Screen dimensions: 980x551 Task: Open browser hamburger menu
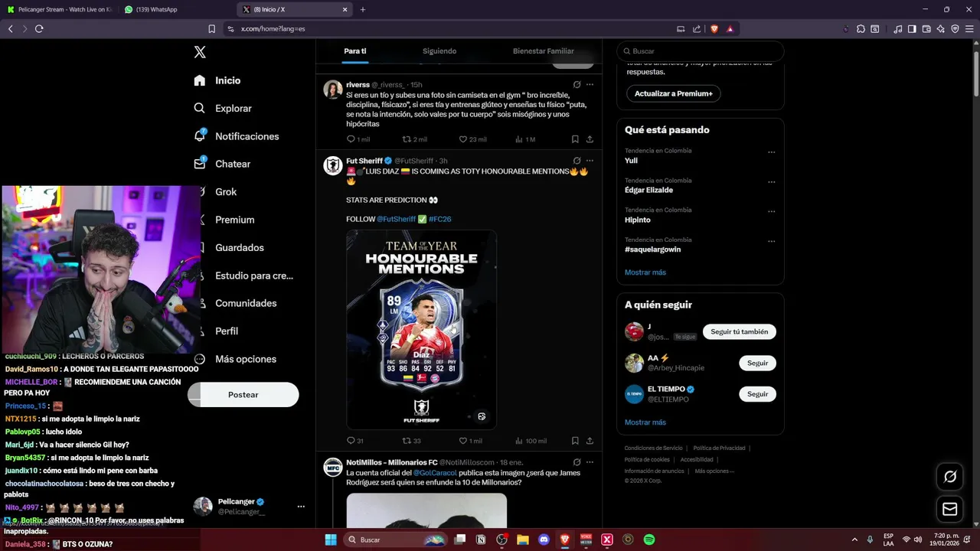969,28
